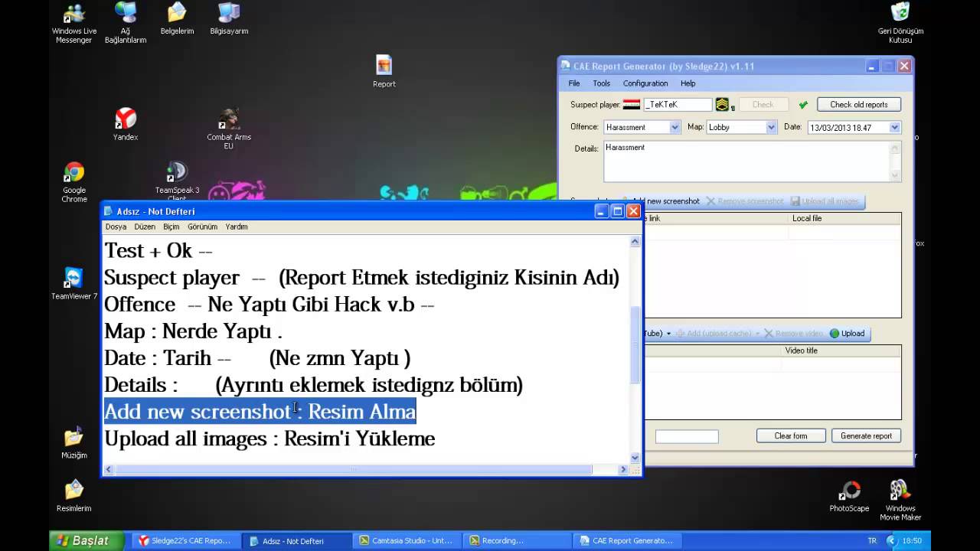Click 'Map : Nerde Yaptı .' text line
This screenshot has width=980, height=551.
tap(193, 331)
